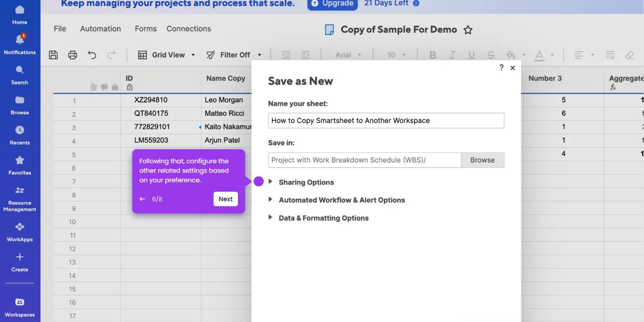Click the text color A icon

(x=539, y=55)
